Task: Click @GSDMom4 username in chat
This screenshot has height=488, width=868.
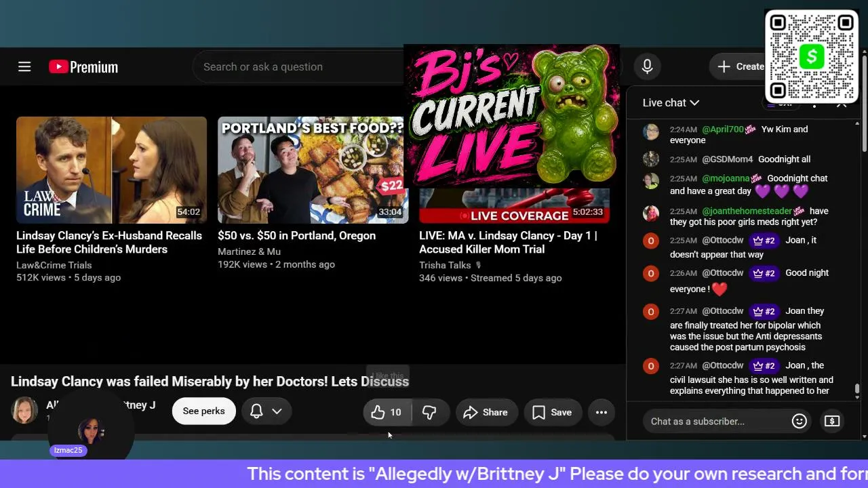Action: click(727, 159)
